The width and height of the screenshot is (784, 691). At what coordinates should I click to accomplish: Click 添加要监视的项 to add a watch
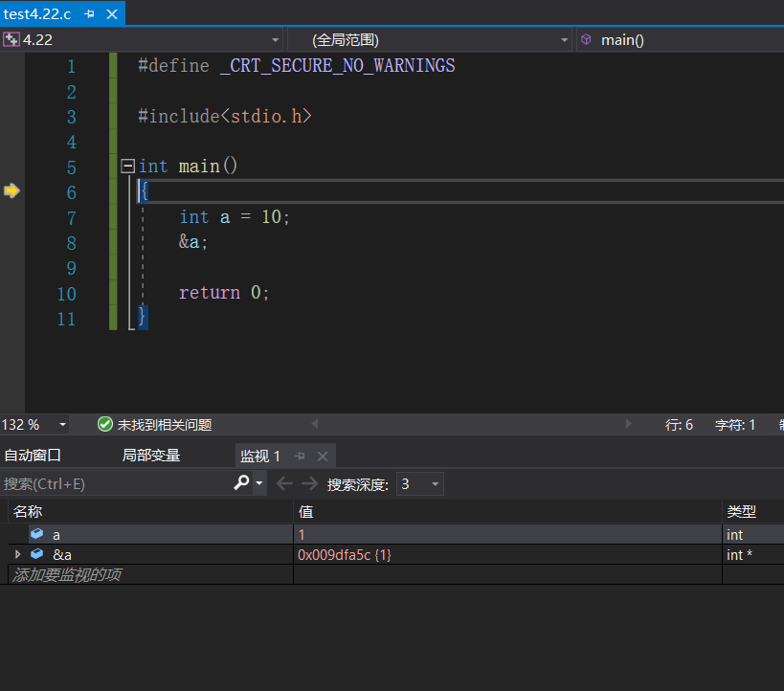point(67,575)
